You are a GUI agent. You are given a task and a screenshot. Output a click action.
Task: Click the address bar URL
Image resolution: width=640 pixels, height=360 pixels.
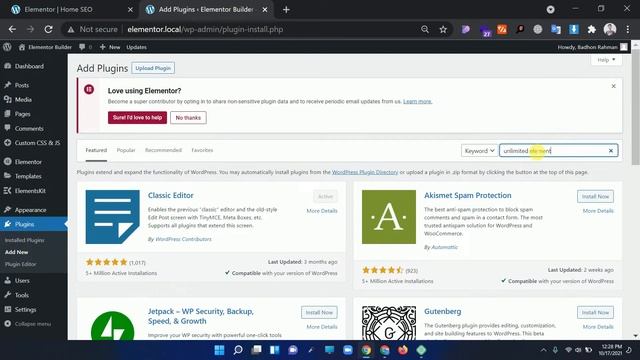[205, 29]
